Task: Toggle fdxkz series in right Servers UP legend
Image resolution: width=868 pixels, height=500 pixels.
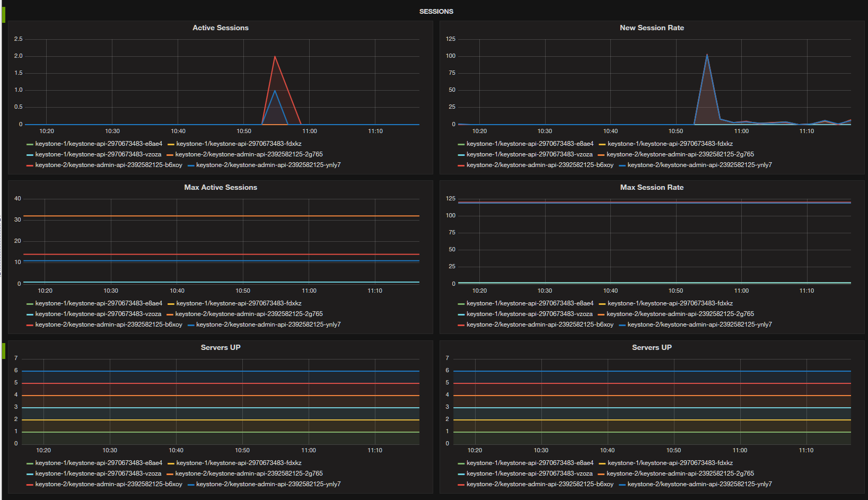Action: (670, 463)
